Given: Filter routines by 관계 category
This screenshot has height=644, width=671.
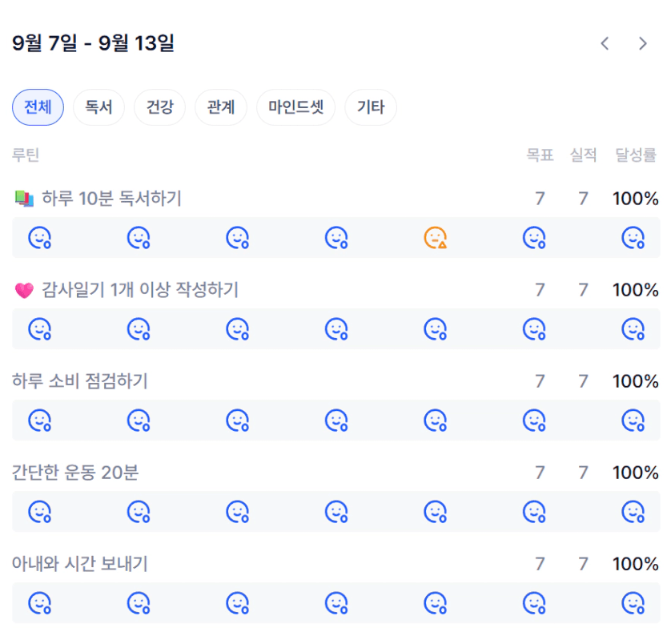Looking at the screenshot, I should point(221,107).
